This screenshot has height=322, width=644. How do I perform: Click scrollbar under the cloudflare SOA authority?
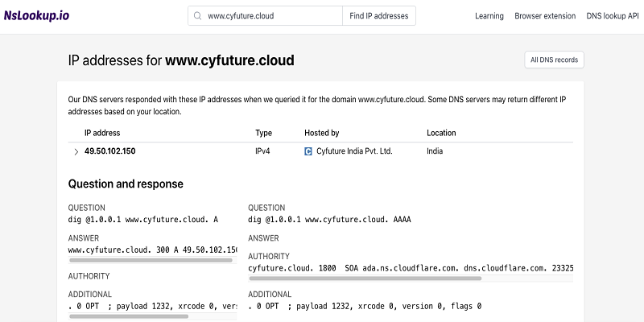tap(365, 278)
